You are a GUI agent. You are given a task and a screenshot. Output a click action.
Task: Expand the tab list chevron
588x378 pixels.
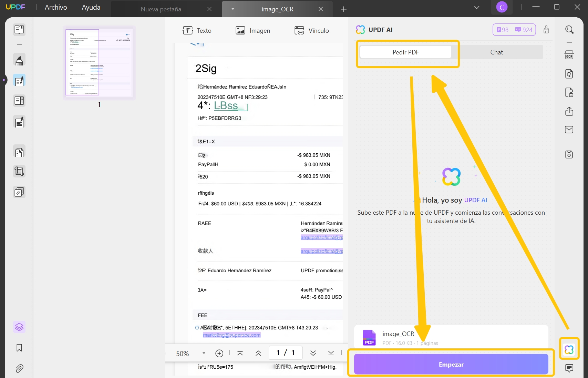476,7
